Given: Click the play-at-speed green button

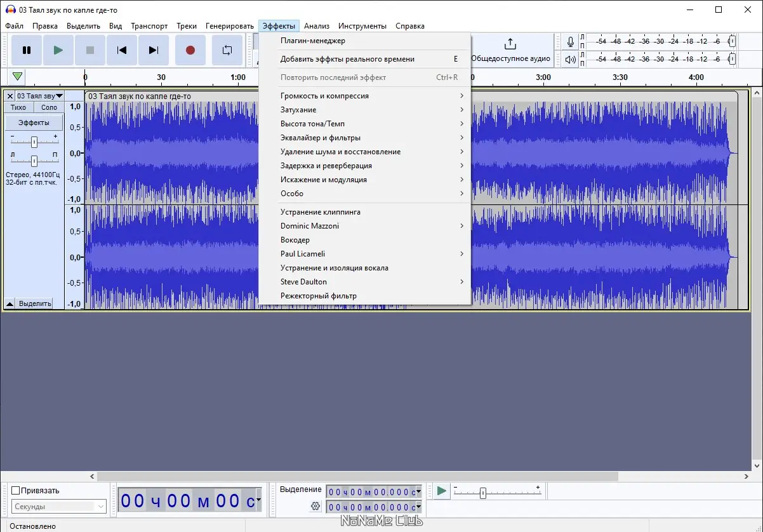Looking at the screenshot, I should [x=441, y=491].
